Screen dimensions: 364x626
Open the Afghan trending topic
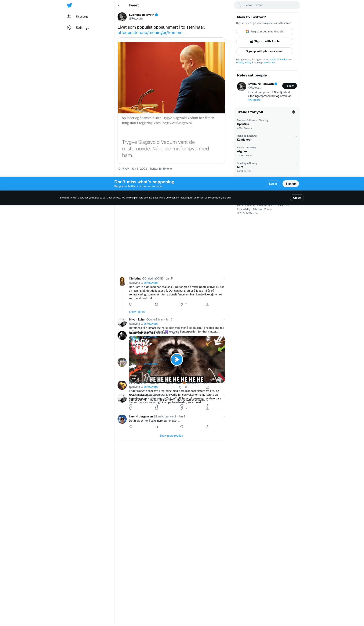click(242, 152)
